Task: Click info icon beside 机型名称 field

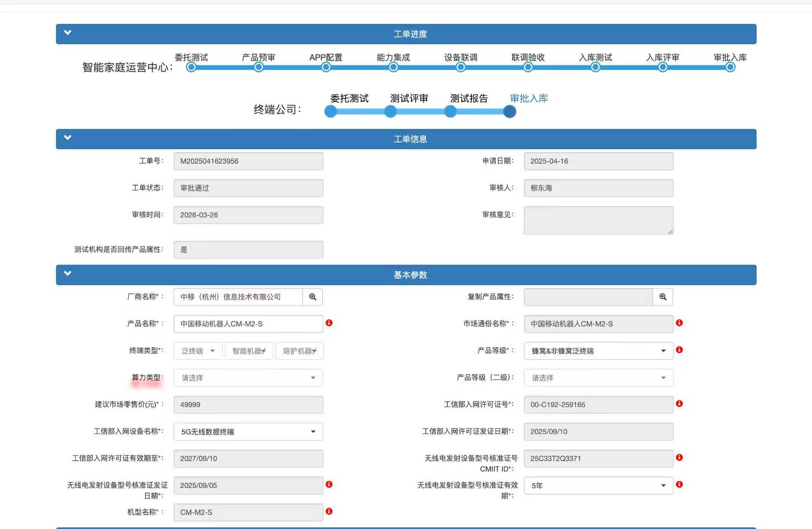Action: click(329, 511)
